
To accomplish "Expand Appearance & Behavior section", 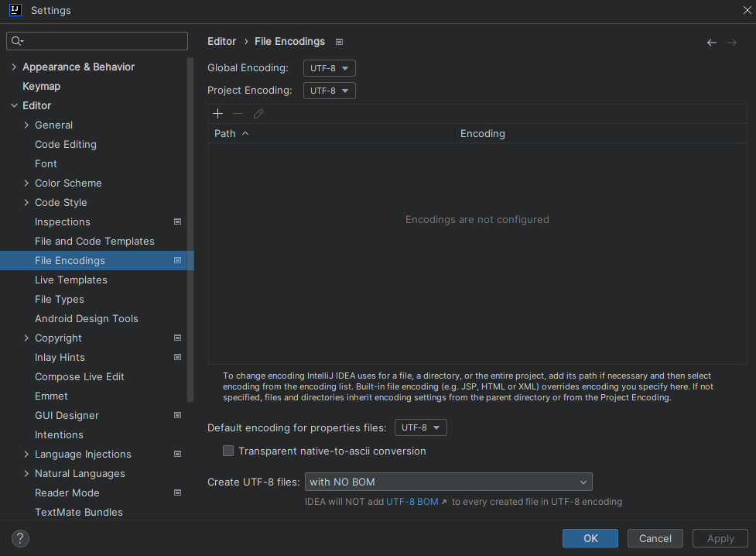I will 14,67.
